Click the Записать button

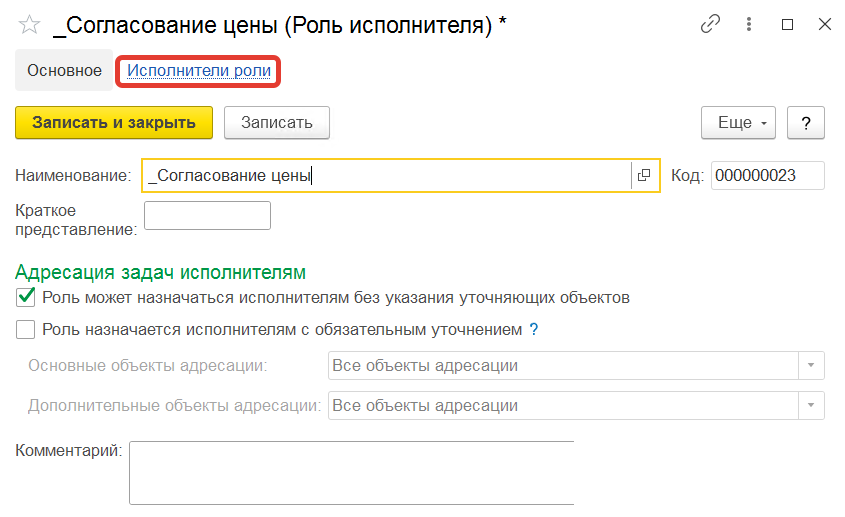(x=276, y=123)
